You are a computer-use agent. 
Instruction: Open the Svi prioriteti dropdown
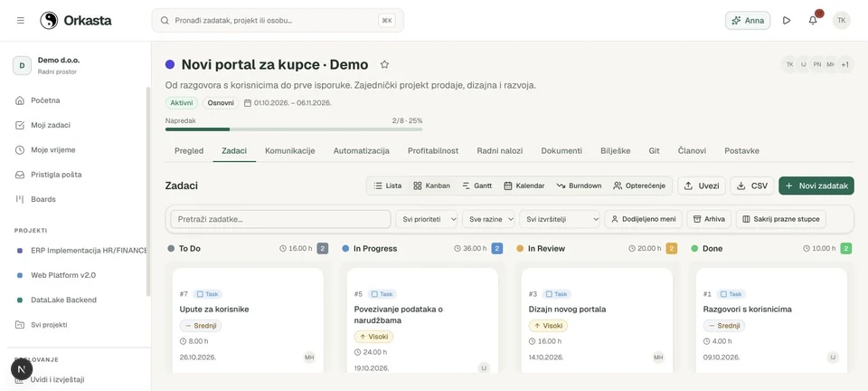pyautogui.click(x=426, y=219)
